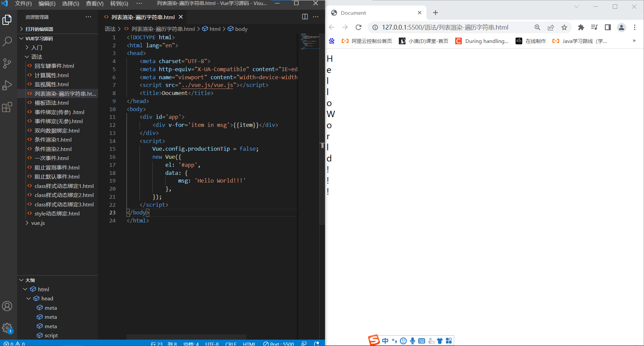
Task: Open 小滴(D)课堂-首页 bookmark
Action: 424,41
